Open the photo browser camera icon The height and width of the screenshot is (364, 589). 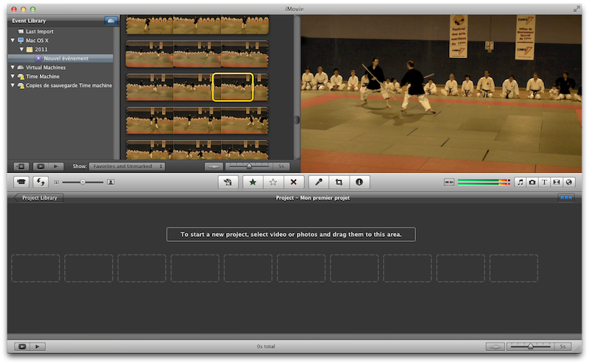532,182
